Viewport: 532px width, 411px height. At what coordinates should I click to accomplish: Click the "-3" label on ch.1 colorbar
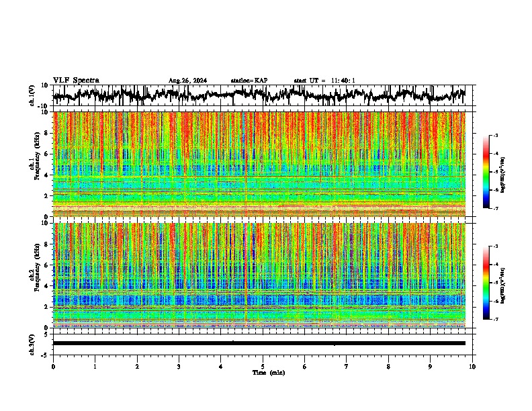pos(496,135)
